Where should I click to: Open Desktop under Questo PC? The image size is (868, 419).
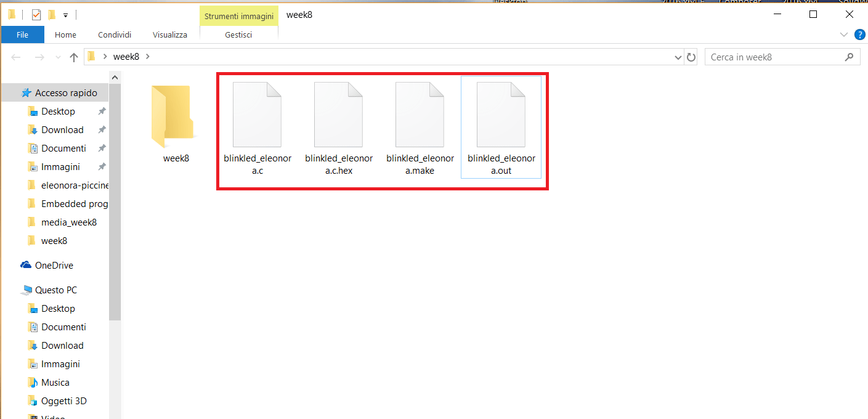[58, 309]
